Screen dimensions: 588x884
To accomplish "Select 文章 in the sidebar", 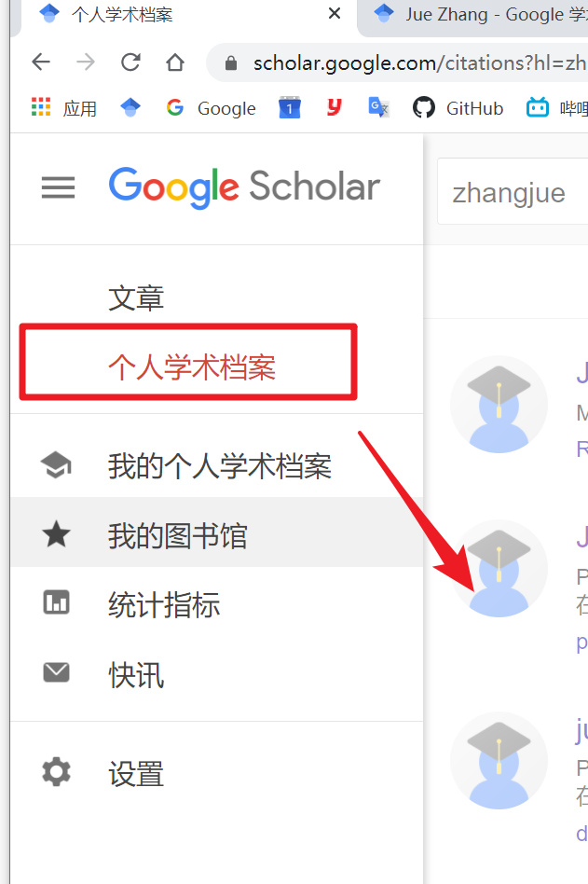I will [x=136, y=297].
